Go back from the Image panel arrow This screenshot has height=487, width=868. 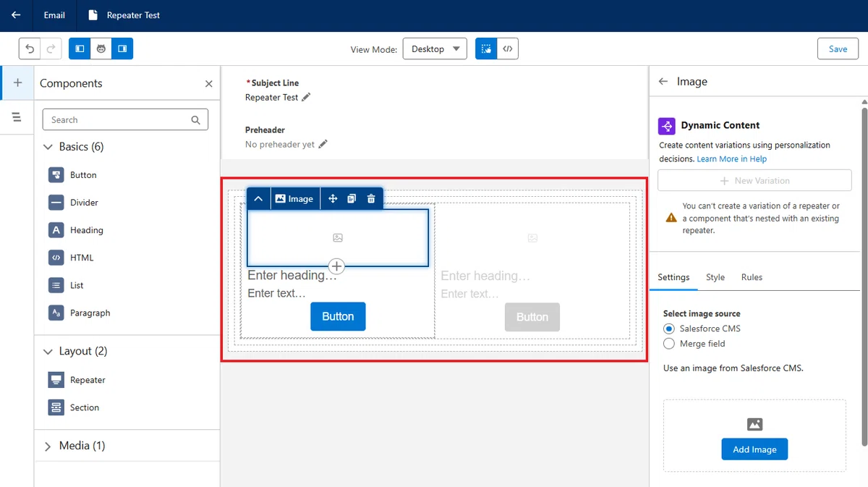coord(663,82)
